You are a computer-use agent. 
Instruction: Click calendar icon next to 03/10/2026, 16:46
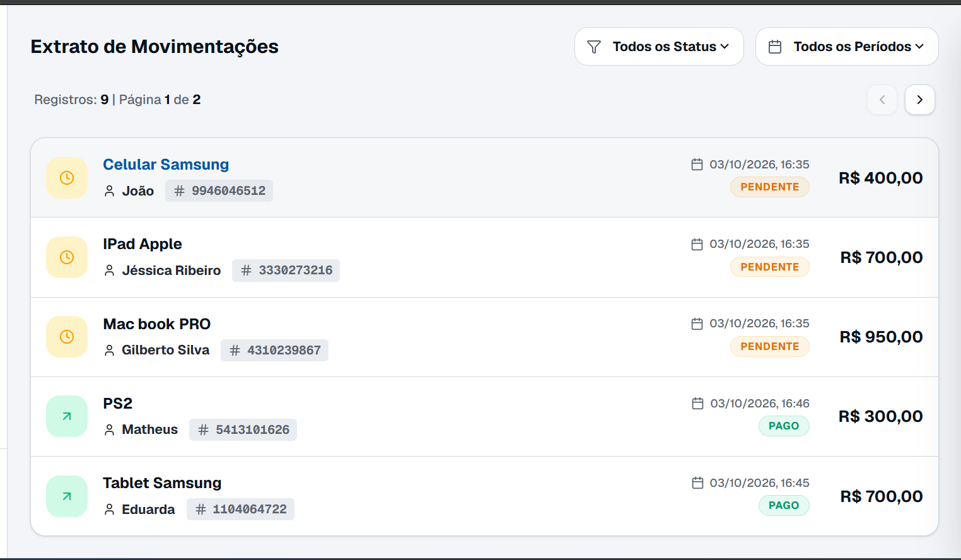point(697,404)
